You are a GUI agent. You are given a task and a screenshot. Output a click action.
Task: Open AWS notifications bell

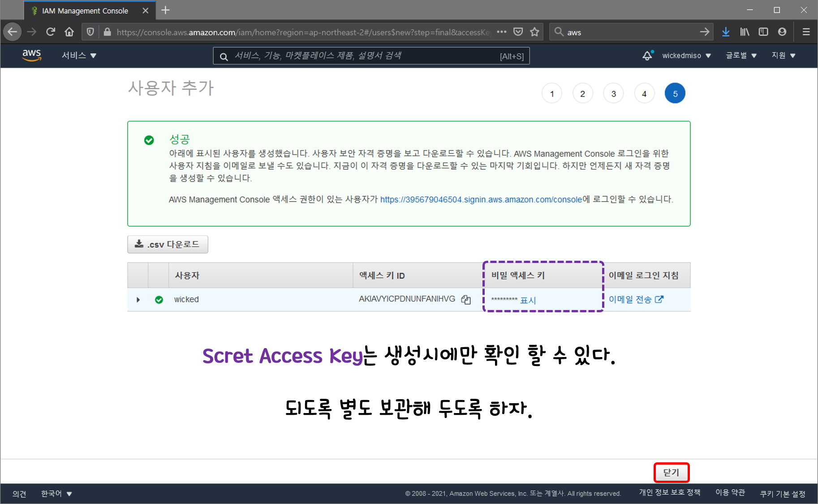click(x=647, y=56)
